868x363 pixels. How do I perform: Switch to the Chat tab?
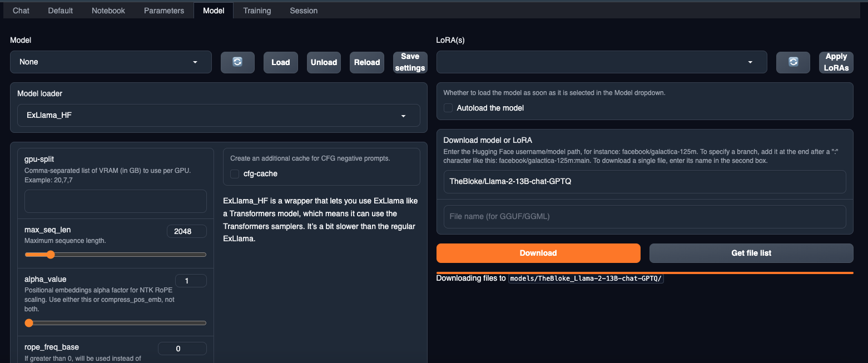tap(21, 10)
